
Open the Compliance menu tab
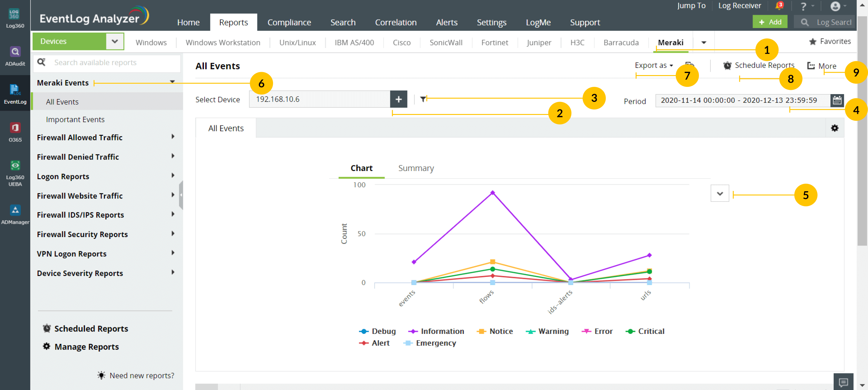289,22
